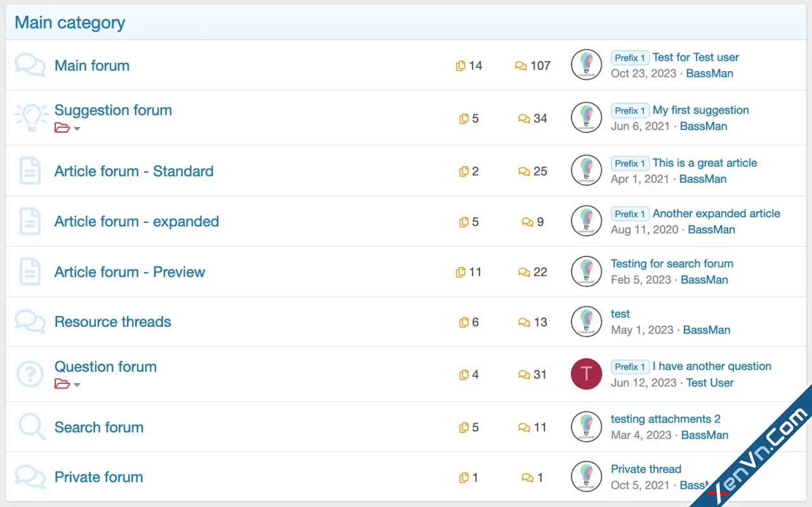Image resolution: width=812 pixels, height=507 pixels.
Task: Click BassMan avatar in Main forum row
Action: (x=586, y=65)
